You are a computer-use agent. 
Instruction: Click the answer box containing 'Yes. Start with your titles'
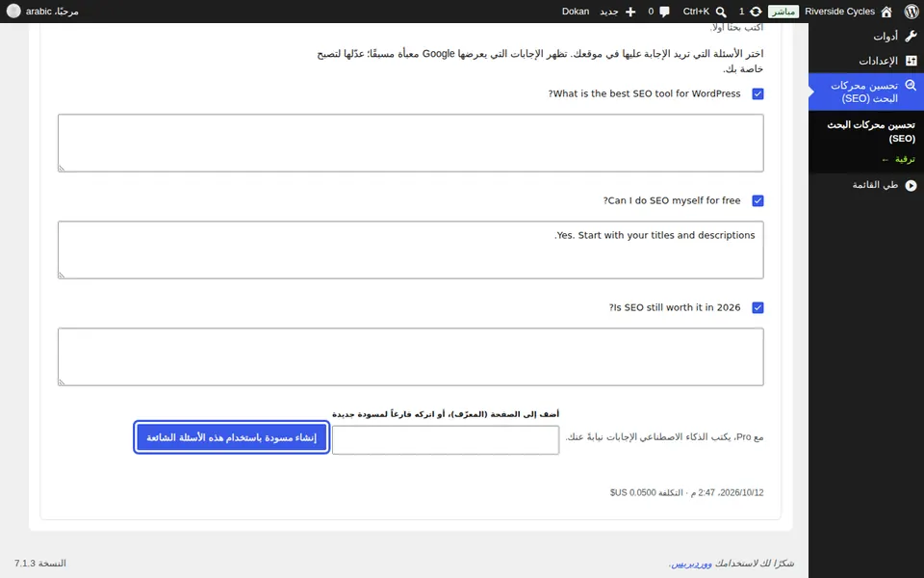click(411, 250)
